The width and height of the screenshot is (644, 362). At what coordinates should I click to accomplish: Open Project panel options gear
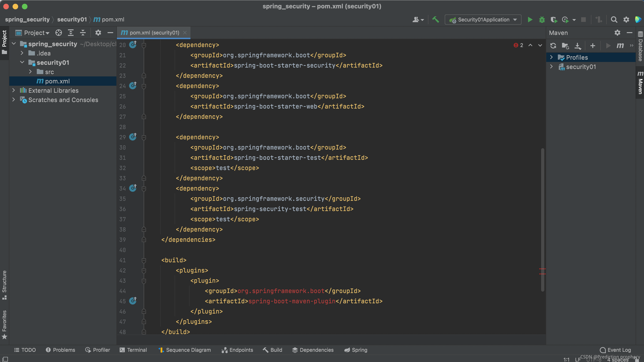(98, 33)
